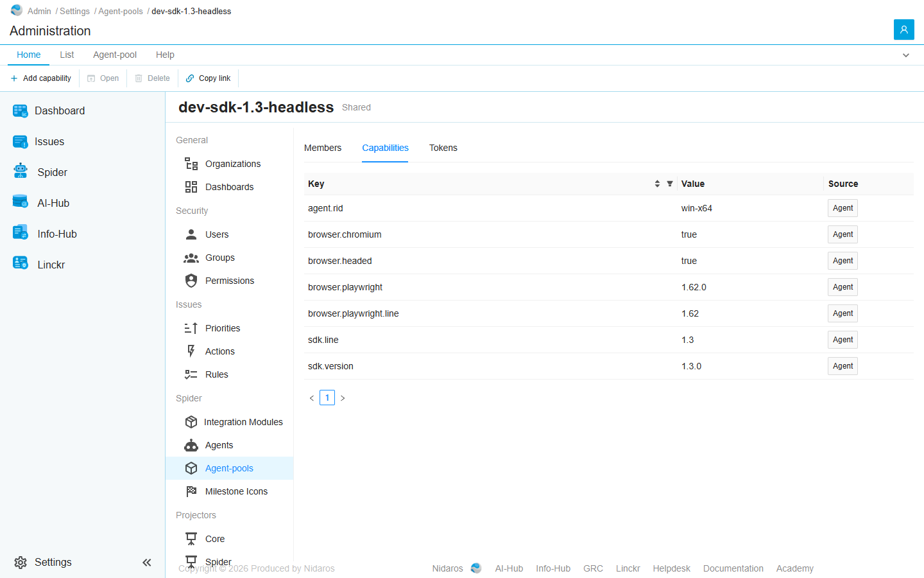Screen dimensions: 924x578
Task: Open Agent-pools breadcrumb link
Action: 121,11
